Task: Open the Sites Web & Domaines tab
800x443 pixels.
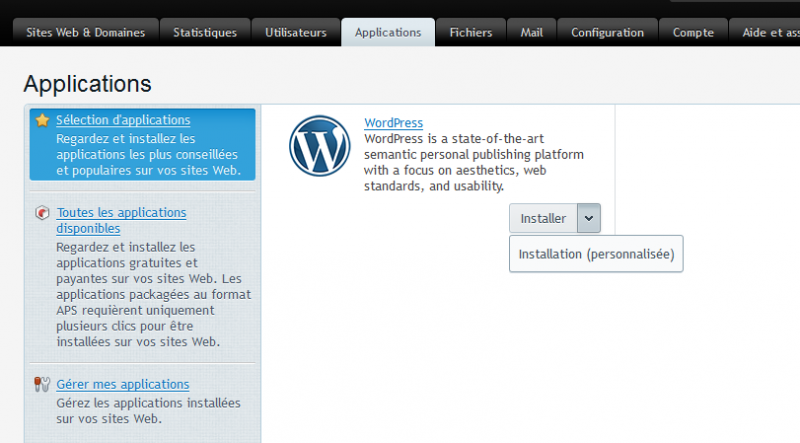Action: [x=86, y=33]
